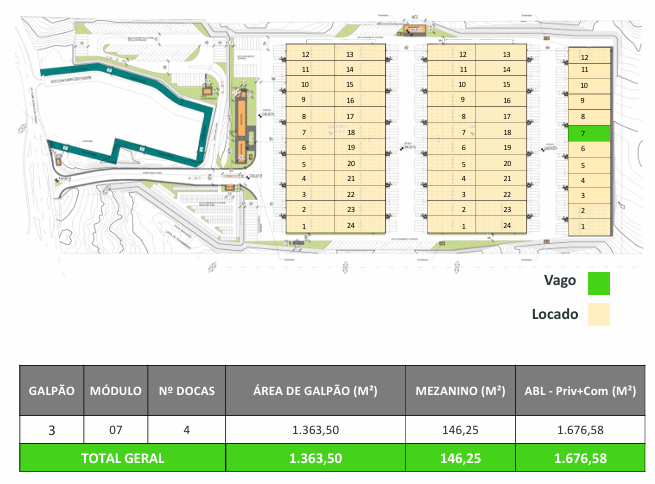The image size is (655, 484).
Task: Click the ÁREA DE GALPÃO (M²) header
Action: (315, 391)
